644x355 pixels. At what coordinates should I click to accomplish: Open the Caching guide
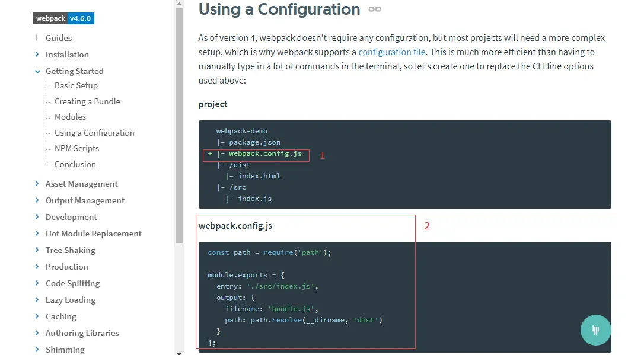[61, 316]
